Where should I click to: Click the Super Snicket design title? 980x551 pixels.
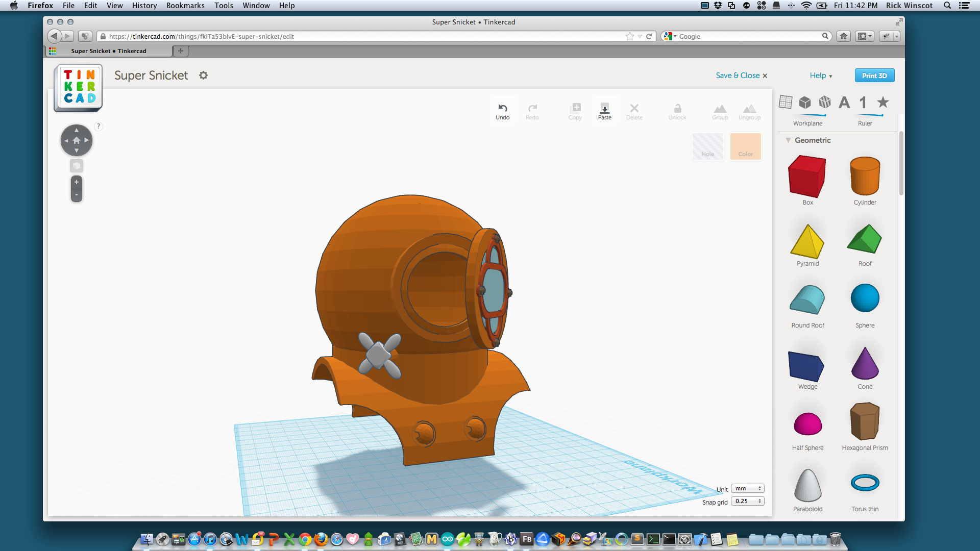(x=151, y=76)
